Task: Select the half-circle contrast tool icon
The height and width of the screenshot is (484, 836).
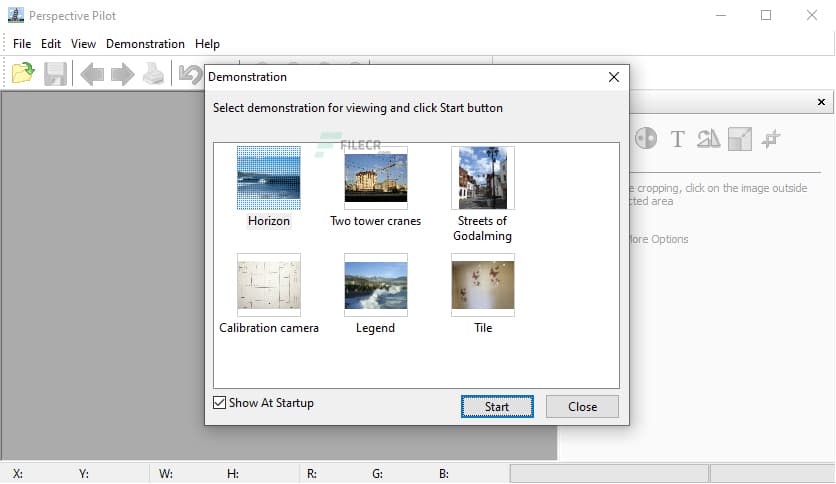Action: [646, 139]
